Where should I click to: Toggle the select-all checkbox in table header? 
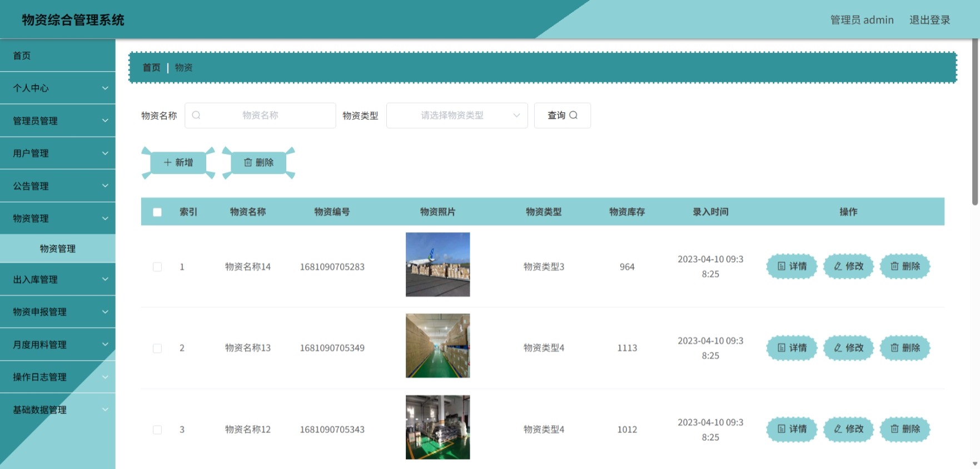tap(157, 212)
